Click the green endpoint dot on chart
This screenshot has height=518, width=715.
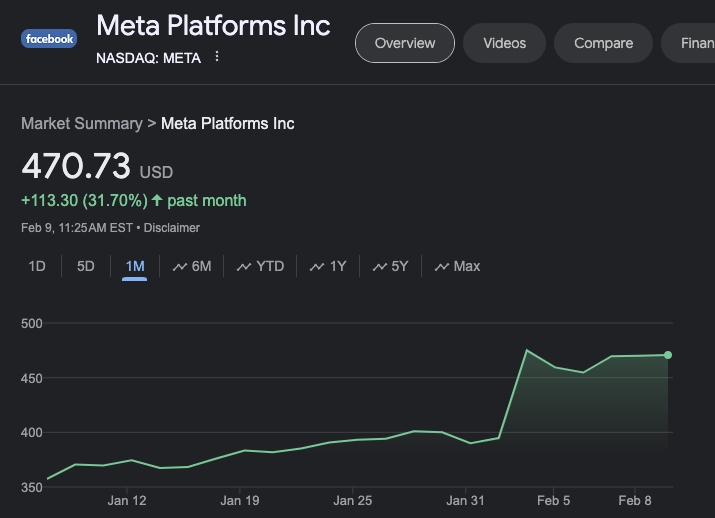coord(668,355)
